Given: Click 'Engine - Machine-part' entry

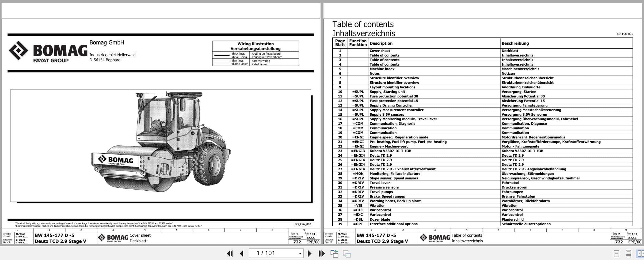Looking at the screenshot, I should pyautogui.click(x=388, y=146).
